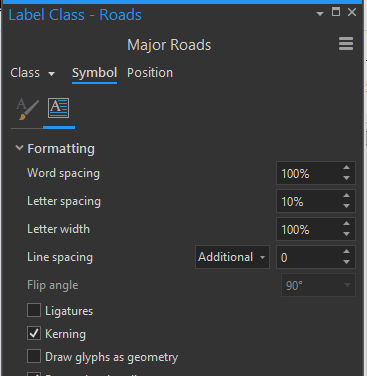Open the pane options arrow in title bar
The image size is (367, 376).
320,14
